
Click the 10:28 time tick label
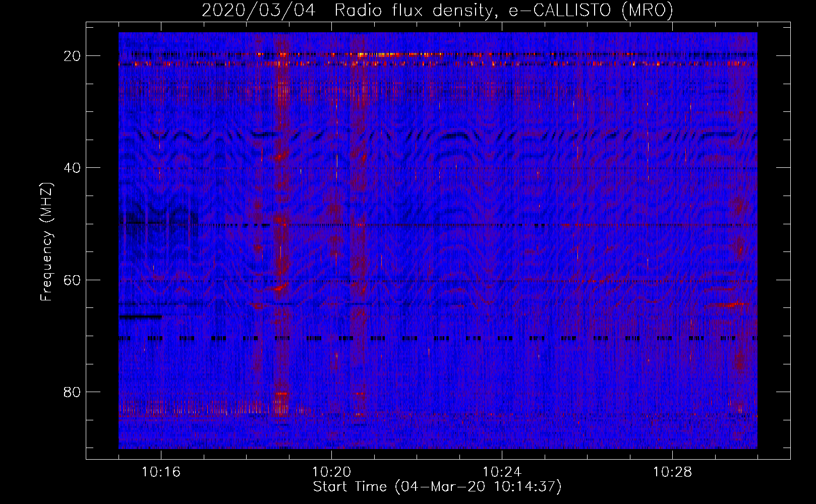[672, 472]
